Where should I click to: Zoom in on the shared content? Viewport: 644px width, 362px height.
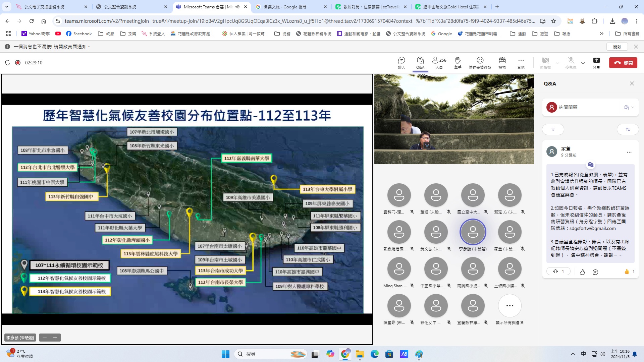[55, 338]
